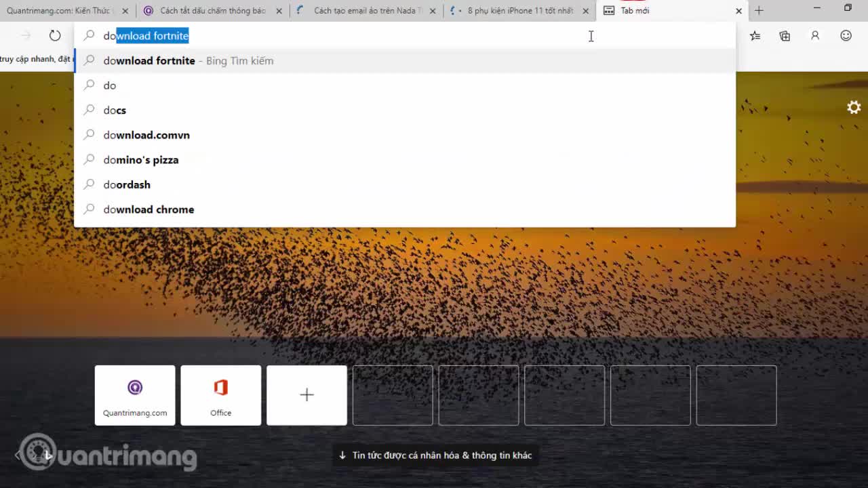This screenshot has height=488, width=868.
Task: Open the Collections icon in toolbar
Action: coord(785,35)
